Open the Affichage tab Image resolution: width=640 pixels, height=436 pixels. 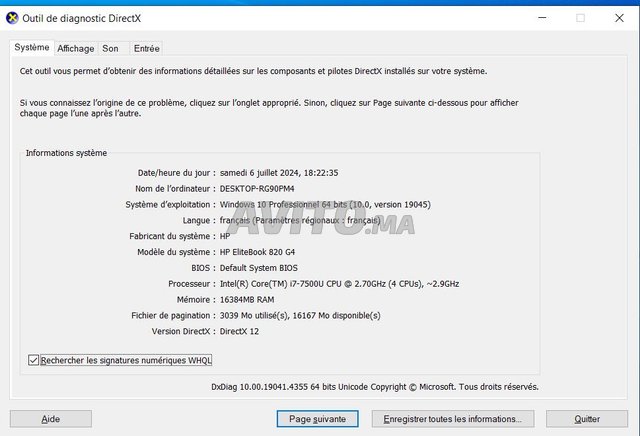tap(76, 48)
